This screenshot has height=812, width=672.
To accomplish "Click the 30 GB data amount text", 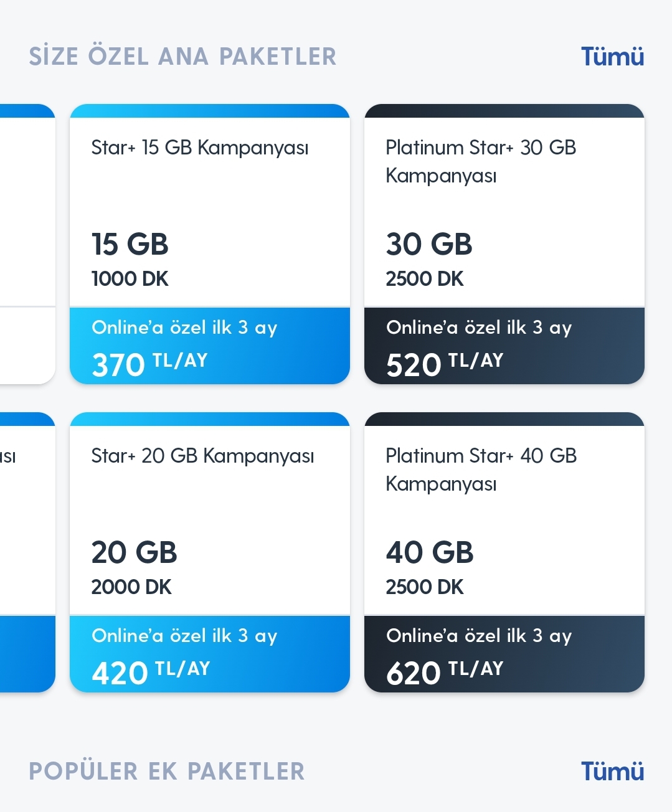I will [428, 244].
